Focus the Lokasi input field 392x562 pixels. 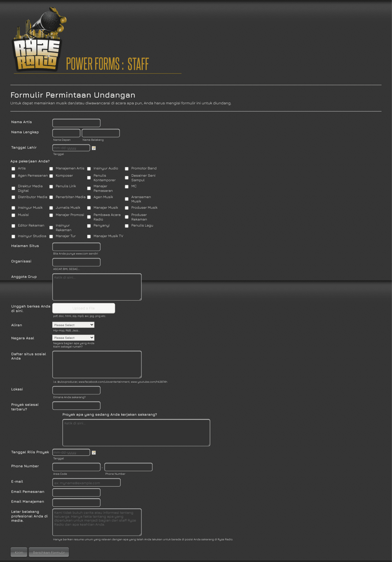pos(76,390)
